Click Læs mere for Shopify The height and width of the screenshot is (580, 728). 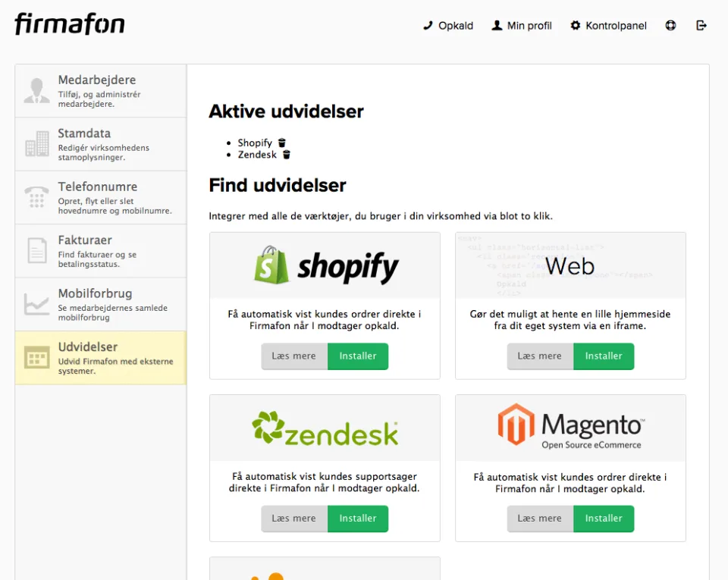pyautogui.click(x=294, y=356)
